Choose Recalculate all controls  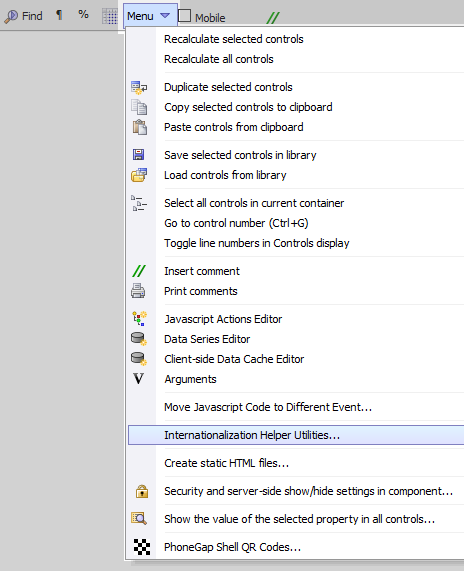(219, 59)
